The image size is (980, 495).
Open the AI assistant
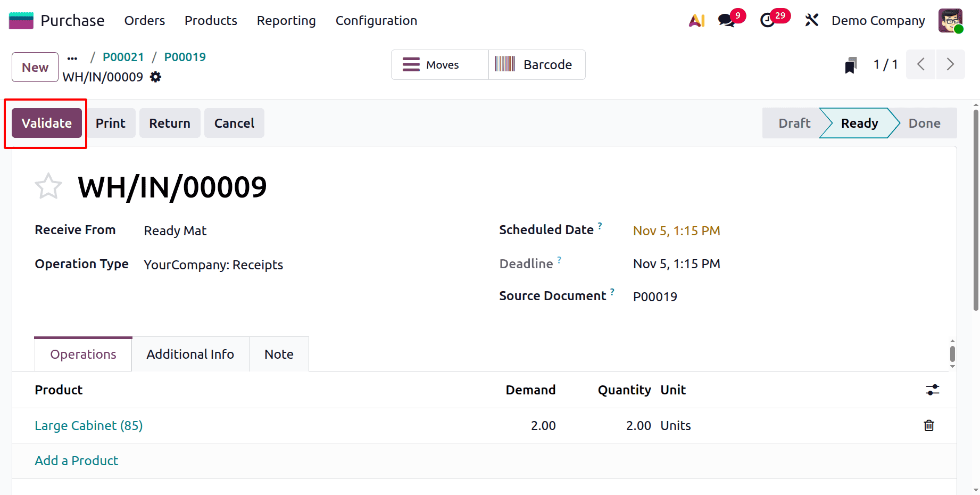(696, 20)
